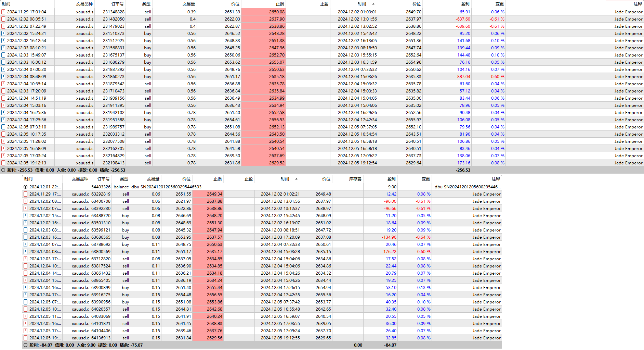Select the close time 2024.12.04 17:42:34
The height and width of the screenshot is (350, 644).
click(x=357, y=120)
